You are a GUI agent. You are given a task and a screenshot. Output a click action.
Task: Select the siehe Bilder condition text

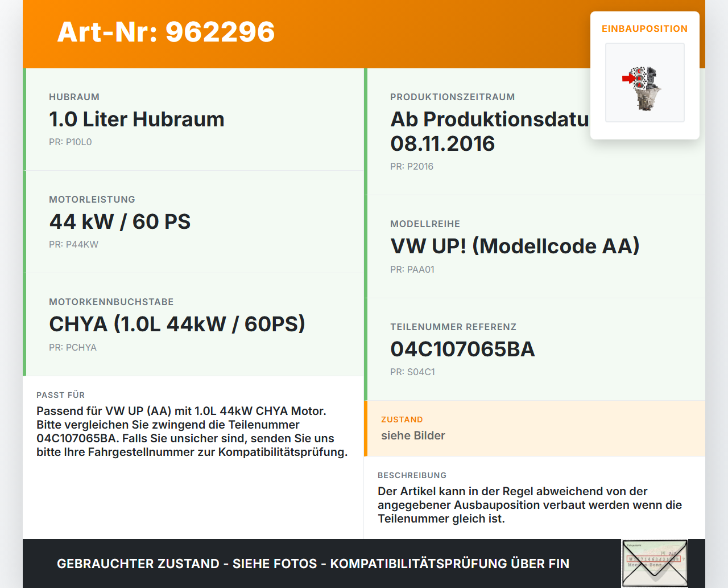coord(413,435)
